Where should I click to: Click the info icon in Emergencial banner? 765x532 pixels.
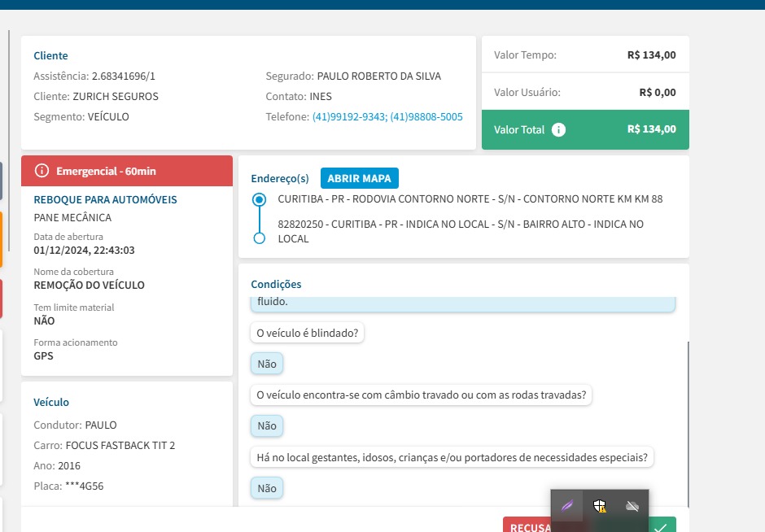(42, 171)
